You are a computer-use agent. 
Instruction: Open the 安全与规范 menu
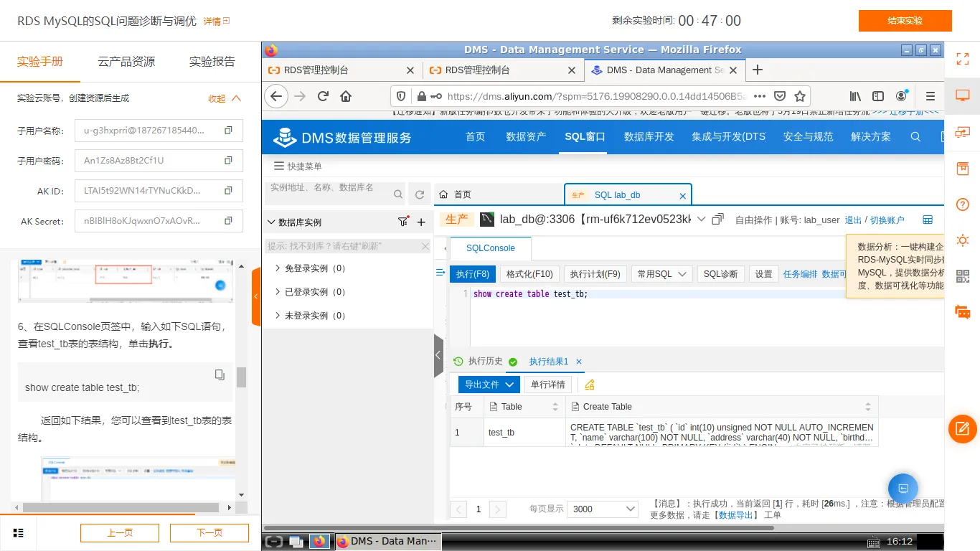[808, 136]
